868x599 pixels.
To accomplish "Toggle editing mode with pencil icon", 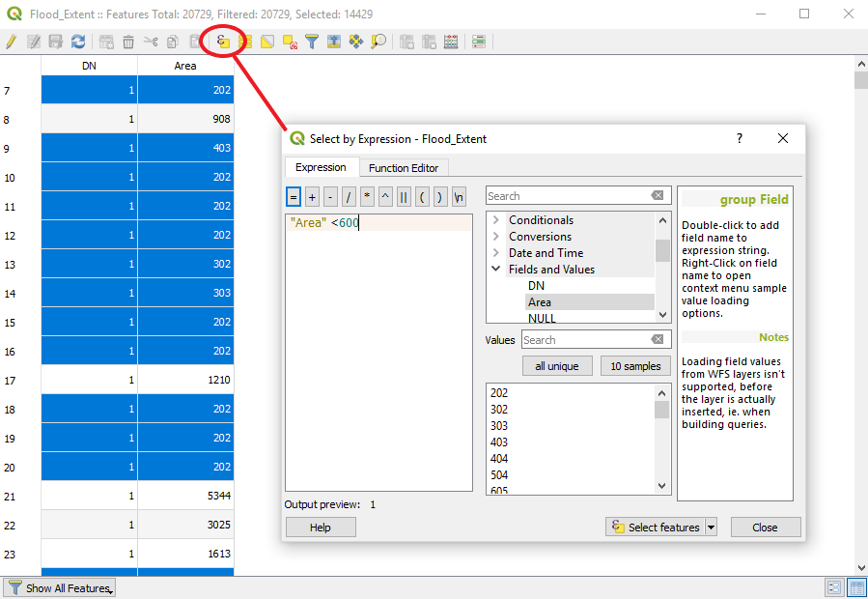I will pyautogui.click(x=11, y=42).
